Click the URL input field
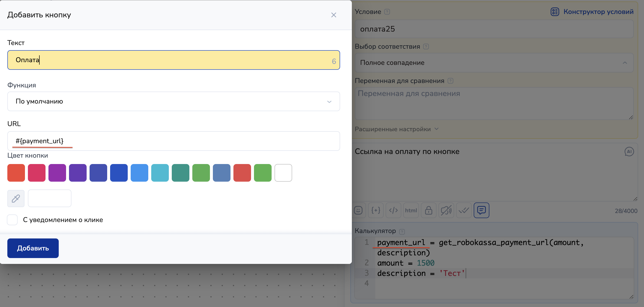This screenshot has height=307, width=644. coord(173,141)
